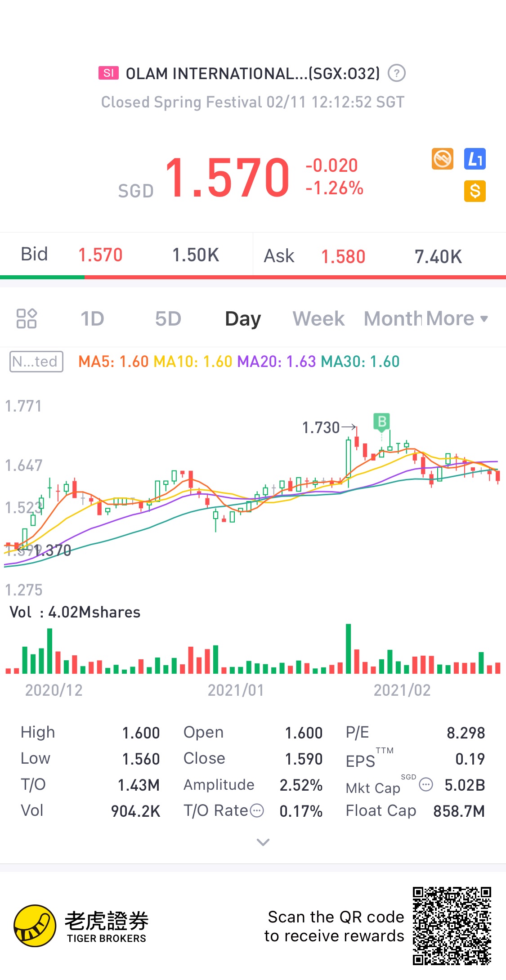Tap the MA30: 1.60 indicator label
This screenshot has height=980, width=506.
click(360, 362)
